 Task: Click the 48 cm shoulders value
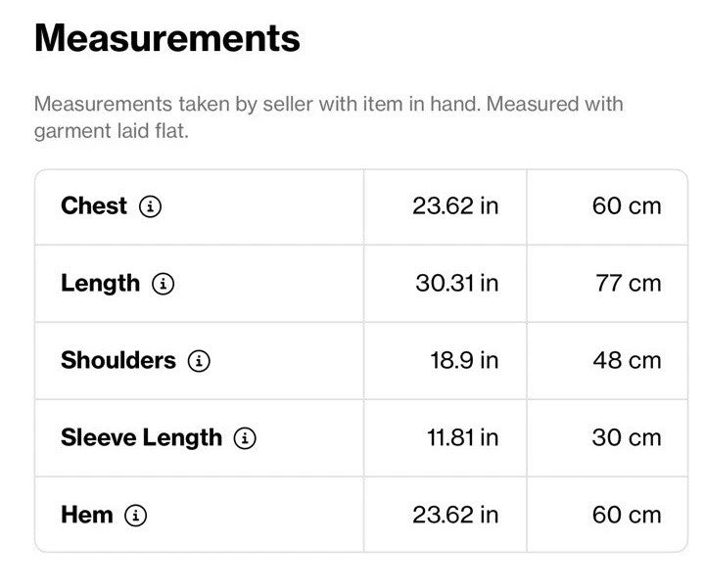tap(627, 361)
